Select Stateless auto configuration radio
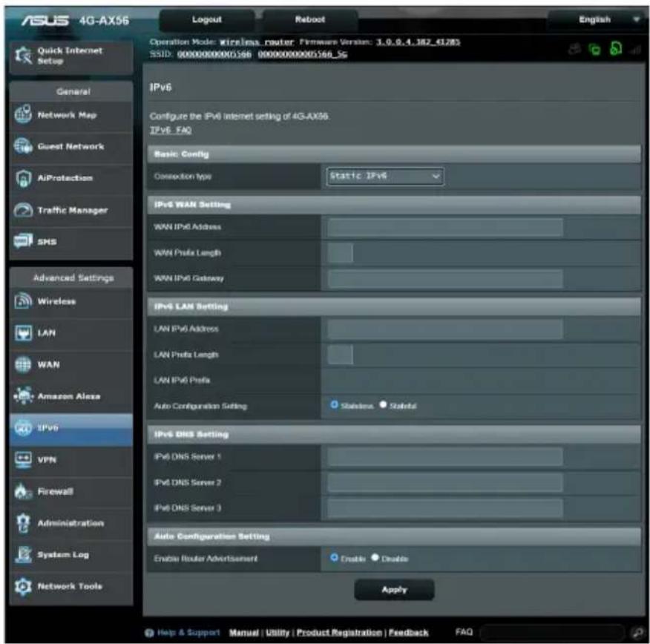The width and height of the screenshot is (650, 644). click(334, 404)
